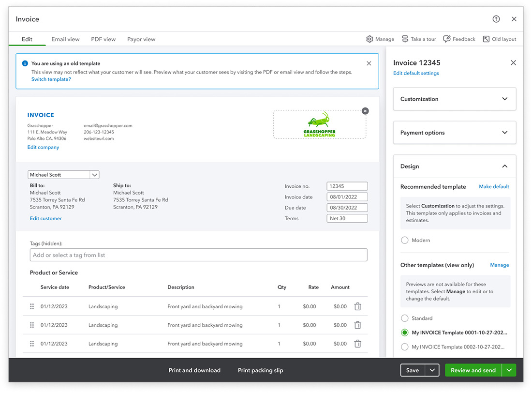
Task: Click the tags input field
Action: [x=198, y=255]
